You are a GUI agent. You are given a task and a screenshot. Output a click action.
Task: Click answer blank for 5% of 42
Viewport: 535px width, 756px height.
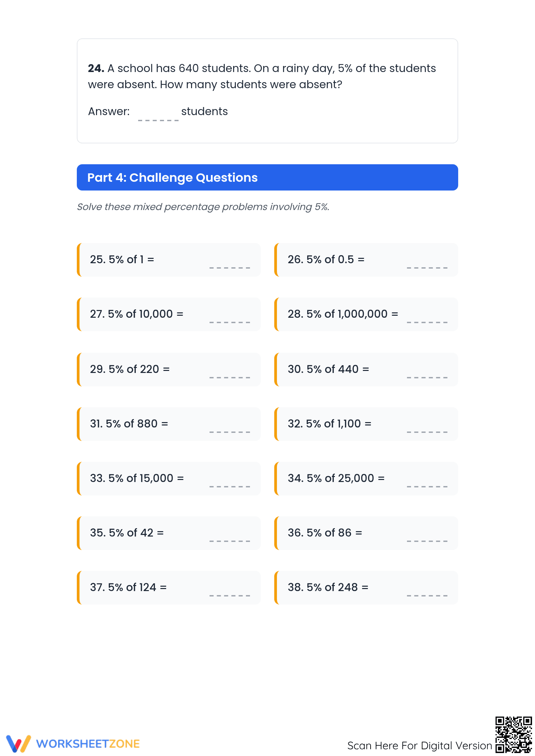[x=230, y=536]
